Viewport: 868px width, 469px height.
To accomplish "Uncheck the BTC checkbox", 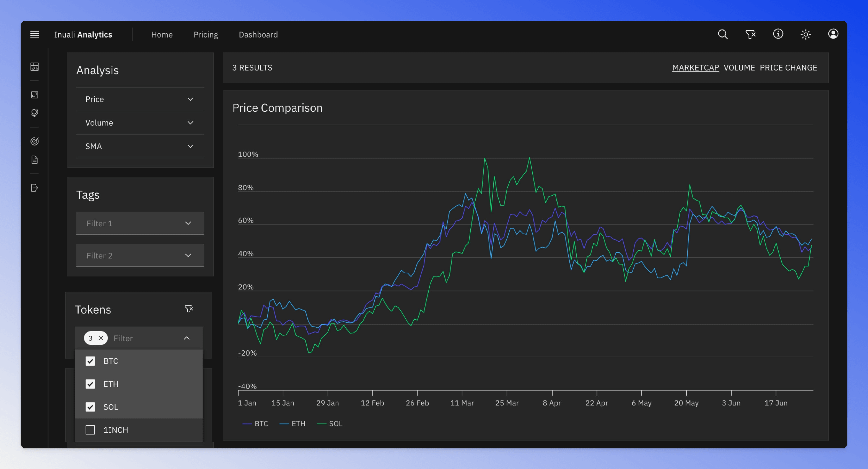I will pyautogui.click(x=90, y=361).
